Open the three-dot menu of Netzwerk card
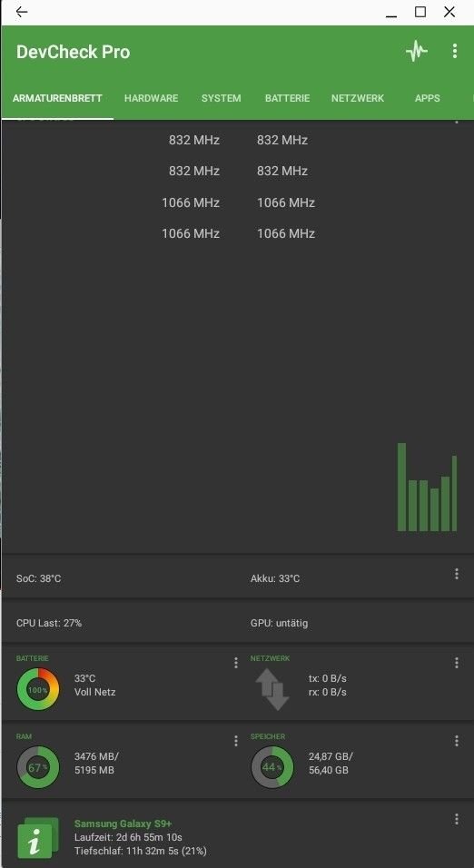 click(x=456, y=662)
